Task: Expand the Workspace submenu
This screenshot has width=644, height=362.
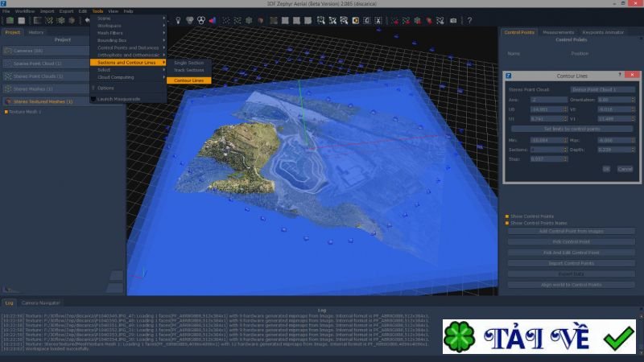Action: click(x=128, y=26)
